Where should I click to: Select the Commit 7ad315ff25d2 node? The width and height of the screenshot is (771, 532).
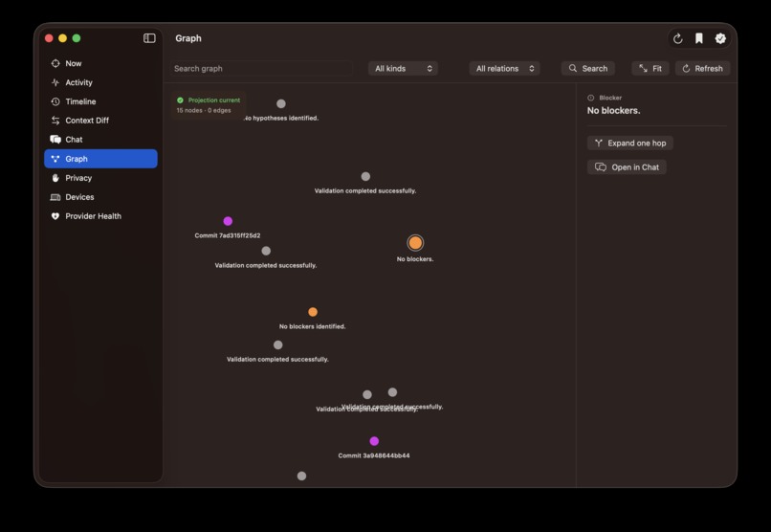(x=228, y=221)
